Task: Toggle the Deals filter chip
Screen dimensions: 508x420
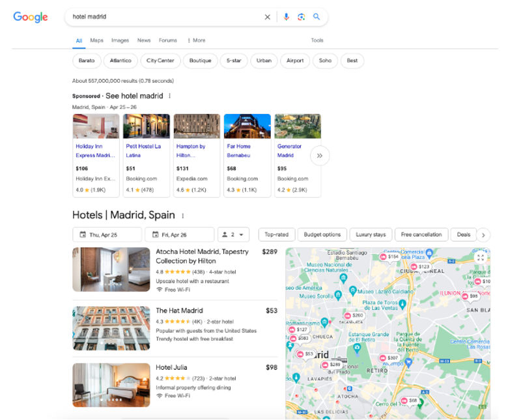Action: [x=464, y=234]
